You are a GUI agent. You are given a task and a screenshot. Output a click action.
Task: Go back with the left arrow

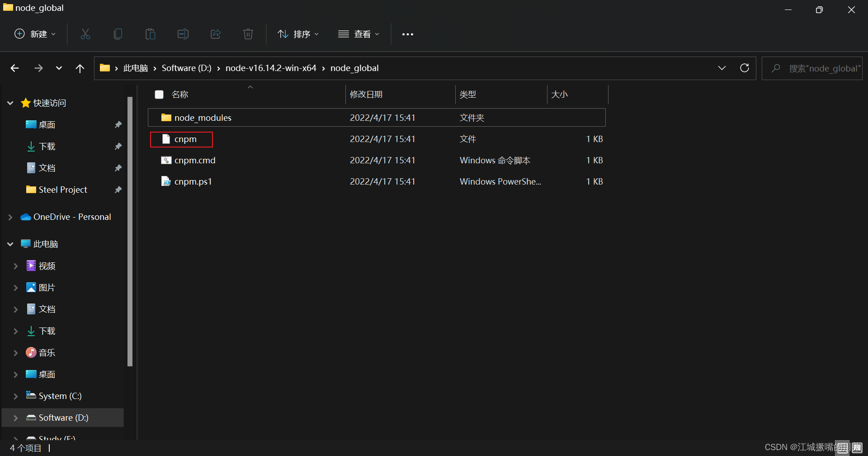click(x=15, y=68)
